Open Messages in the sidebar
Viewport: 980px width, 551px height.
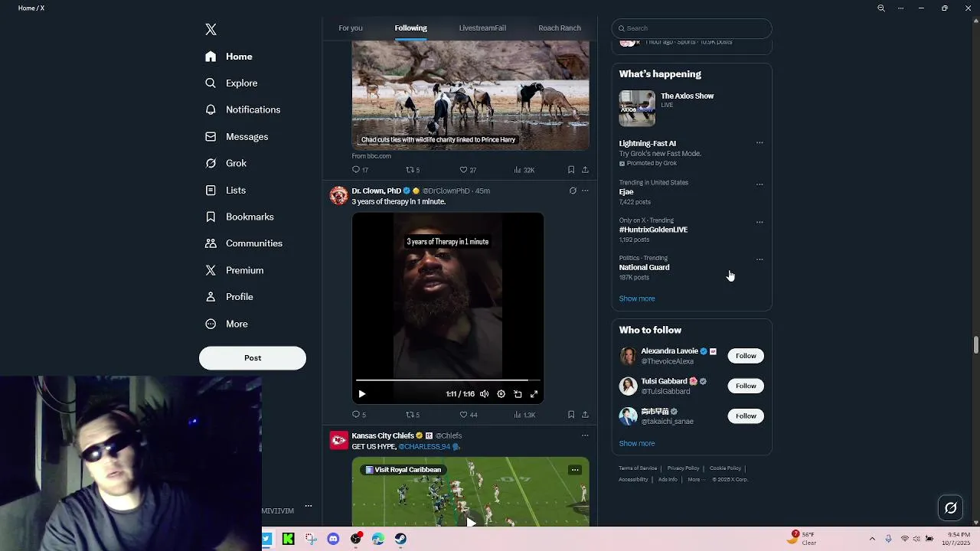(237, 137)
